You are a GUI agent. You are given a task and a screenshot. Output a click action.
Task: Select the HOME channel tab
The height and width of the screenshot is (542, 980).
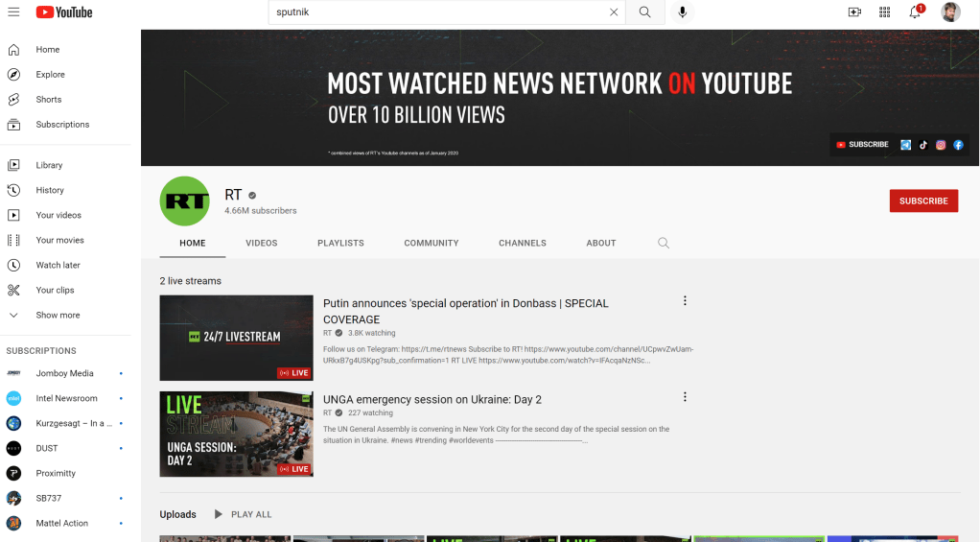(193, 244)
